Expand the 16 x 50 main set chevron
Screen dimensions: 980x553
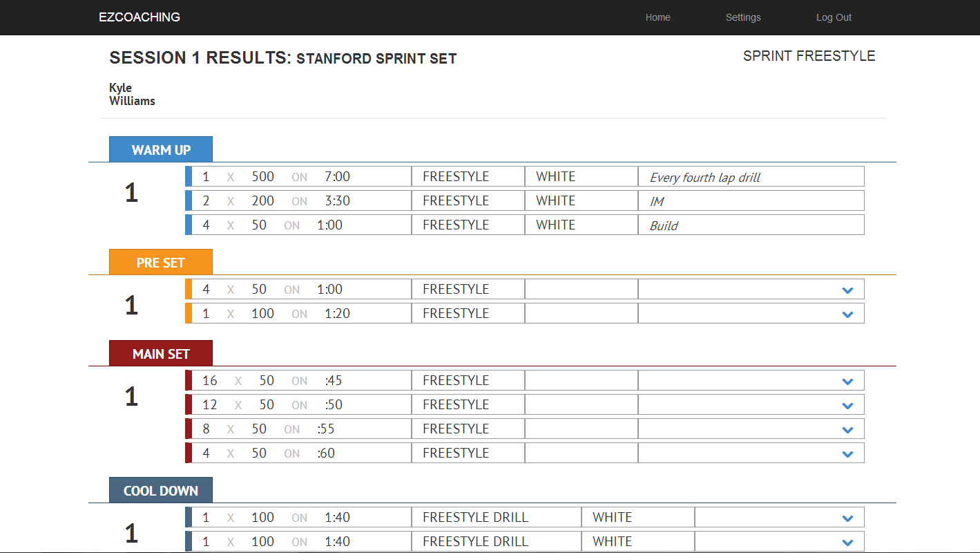847,382
